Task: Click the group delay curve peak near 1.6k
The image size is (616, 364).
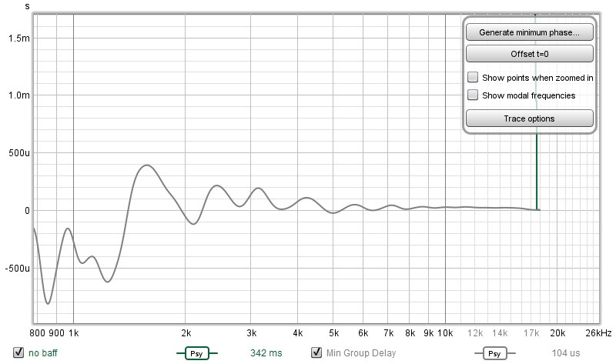Action: pyautogui.click(x=147, y=165)
